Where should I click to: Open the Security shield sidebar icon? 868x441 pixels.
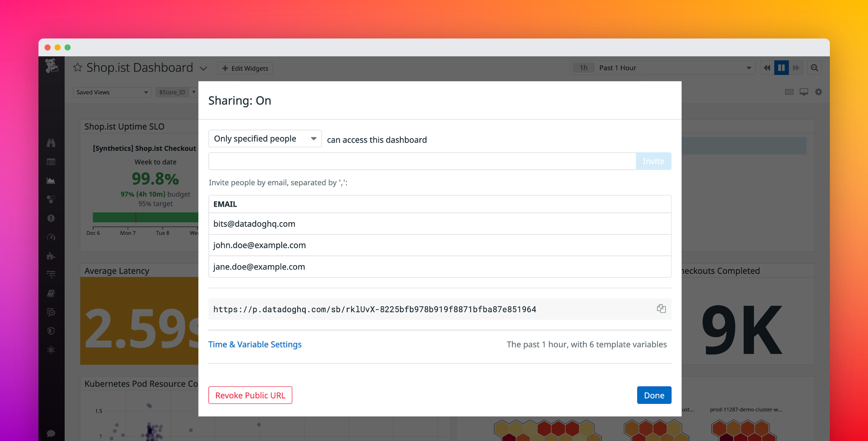click(51, 331)
